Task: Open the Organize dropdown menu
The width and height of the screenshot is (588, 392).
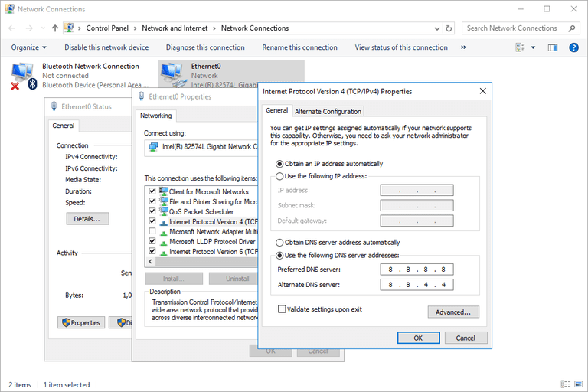Action: tap(28, 47)
